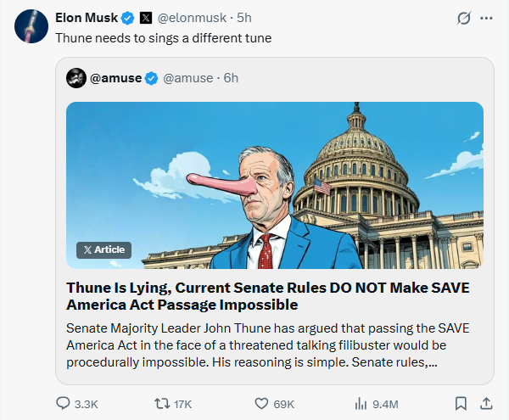Click the blue verified checkmark beside author name
The image size is (509, 420).
point(128,17)
